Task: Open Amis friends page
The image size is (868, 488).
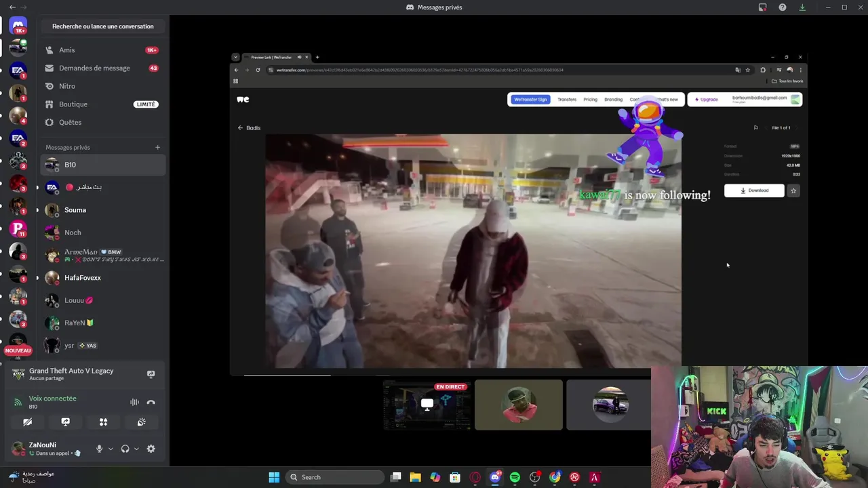Action: coord(103,50)
